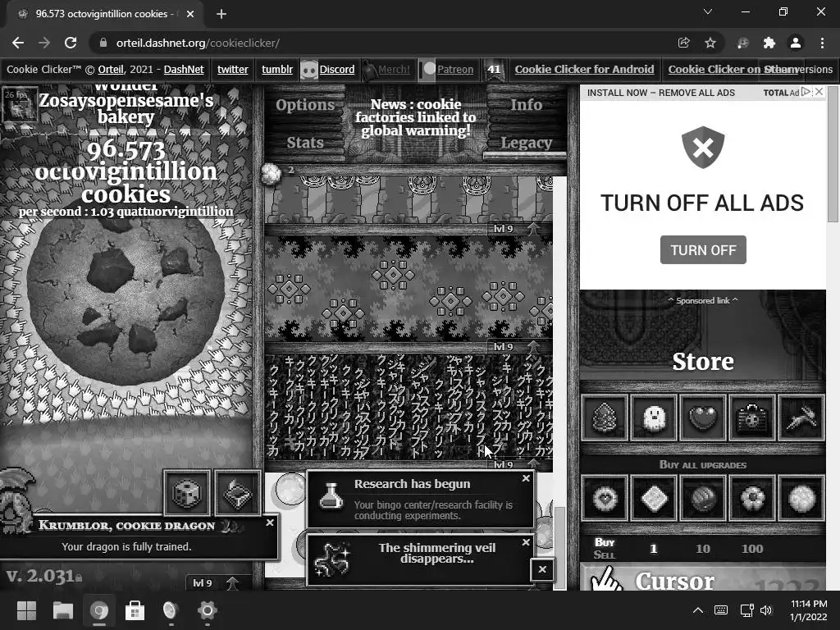Buy the first ring-shaped cookie upgrade

coord(605,499)
